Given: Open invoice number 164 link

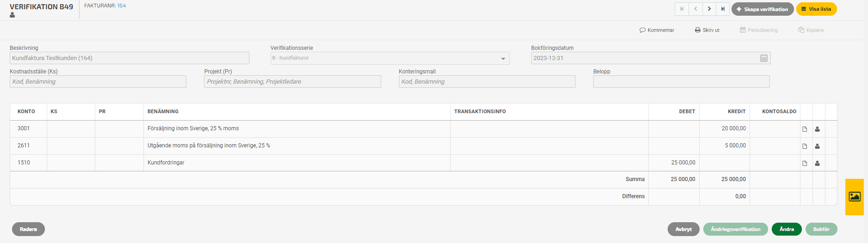Looking at the screenshot, I should 122,6.
